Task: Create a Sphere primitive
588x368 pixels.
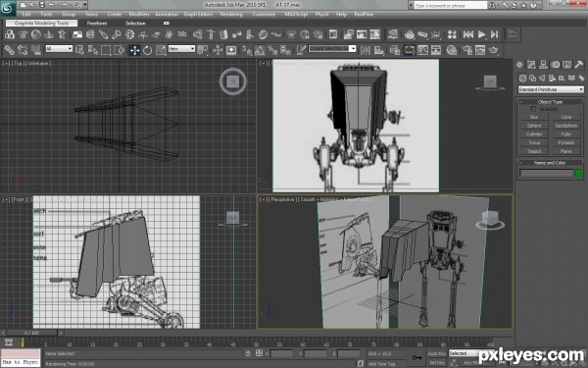Action: pyautogui.click(x=534, y=126)
